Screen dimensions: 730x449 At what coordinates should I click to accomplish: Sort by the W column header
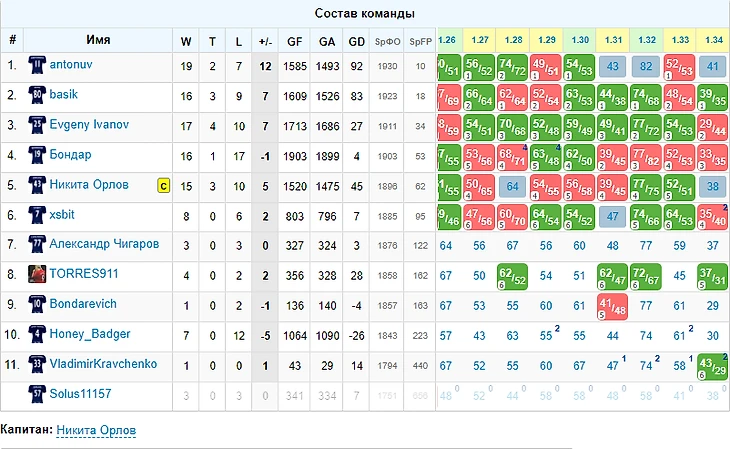(x=186, y=41)
